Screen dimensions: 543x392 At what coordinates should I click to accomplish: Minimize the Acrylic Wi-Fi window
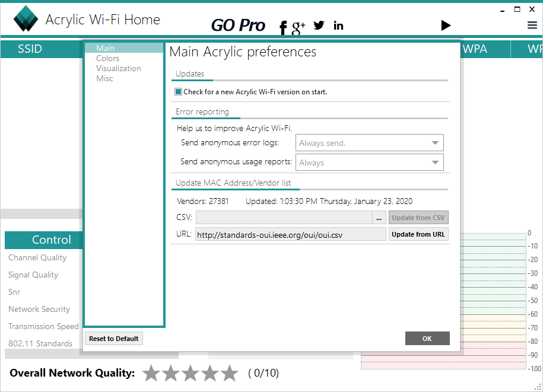502,10
